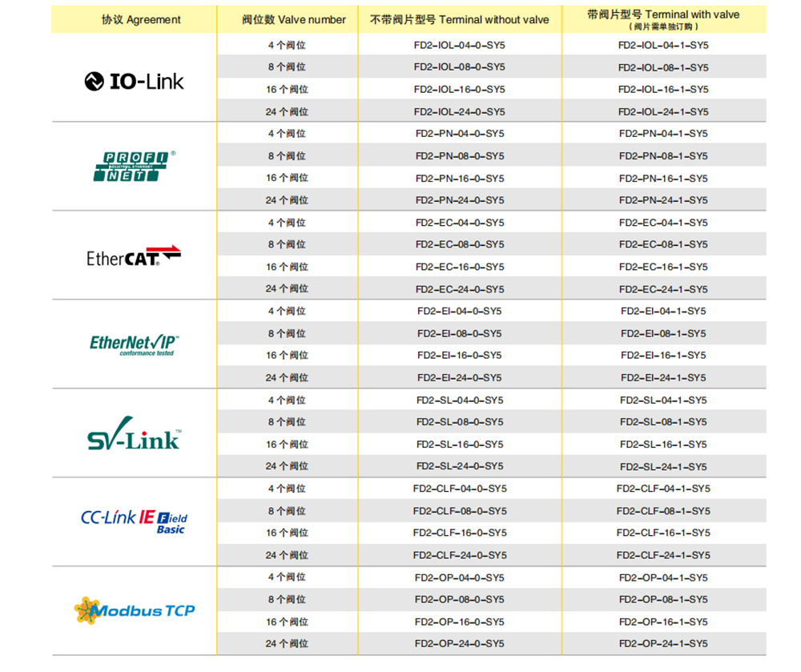Click the Modbus TCP logo

(135, 610)
